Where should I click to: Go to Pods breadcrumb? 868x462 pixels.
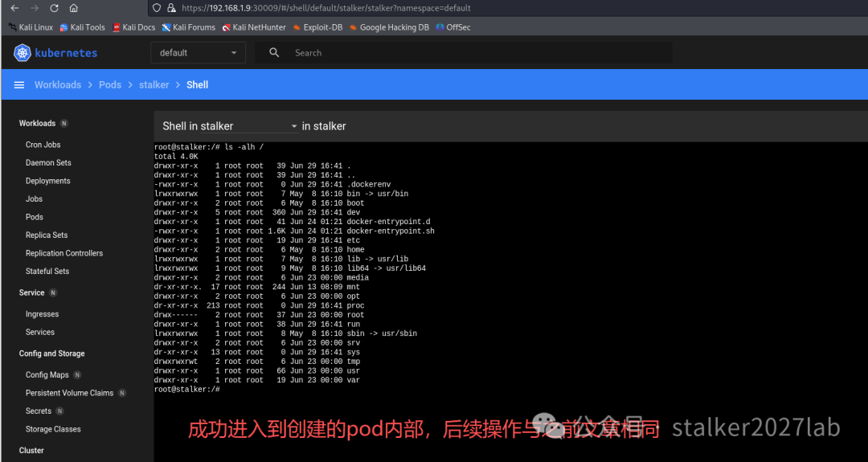(109, 84)
